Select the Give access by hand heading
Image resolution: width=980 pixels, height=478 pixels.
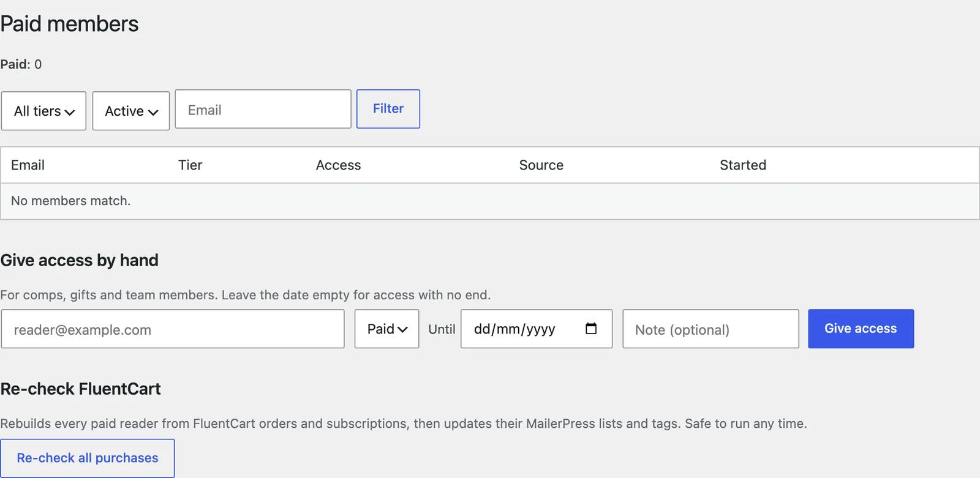79,260
